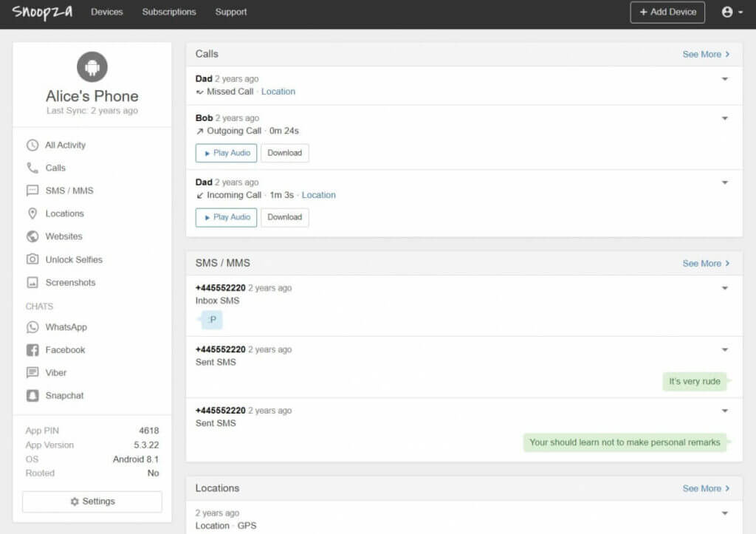Screen dimensions: 756x534
Task: Click the Add Device button
Action: click(x=667, y=12)
